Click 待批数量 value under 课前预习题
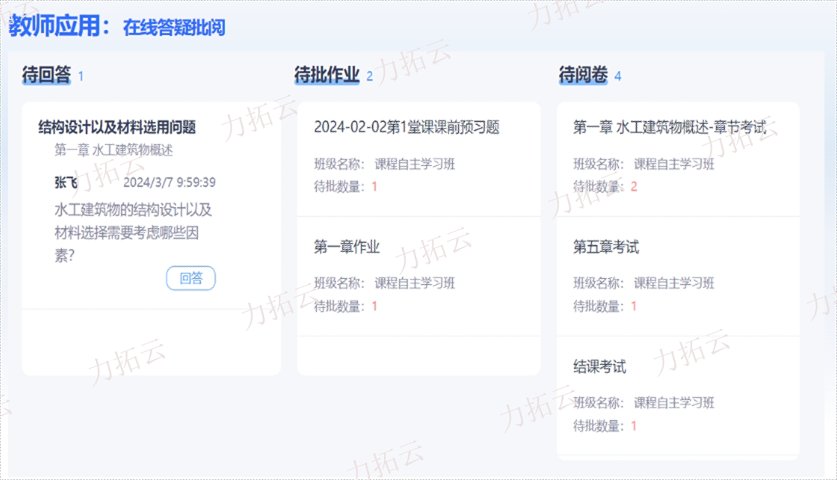Image resolution: width=837 pixels, height=480 pixels. 374,187
